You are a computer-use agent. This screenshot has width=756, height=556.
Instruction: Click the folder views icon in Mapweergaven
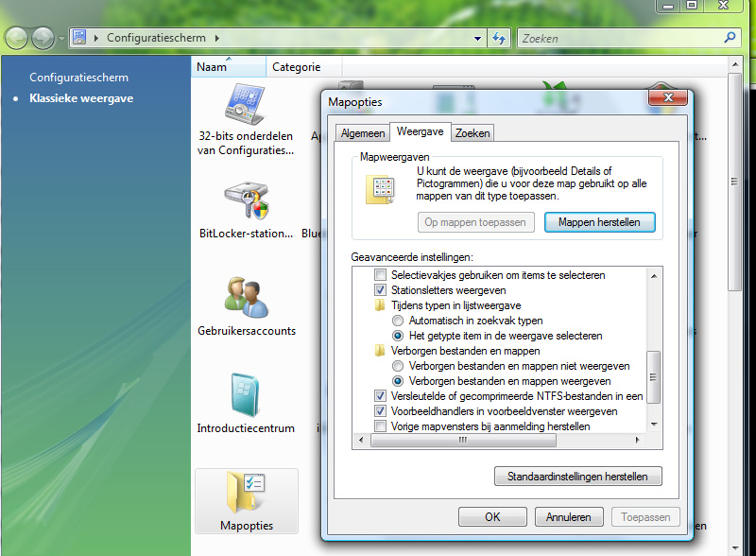[381, 190]
